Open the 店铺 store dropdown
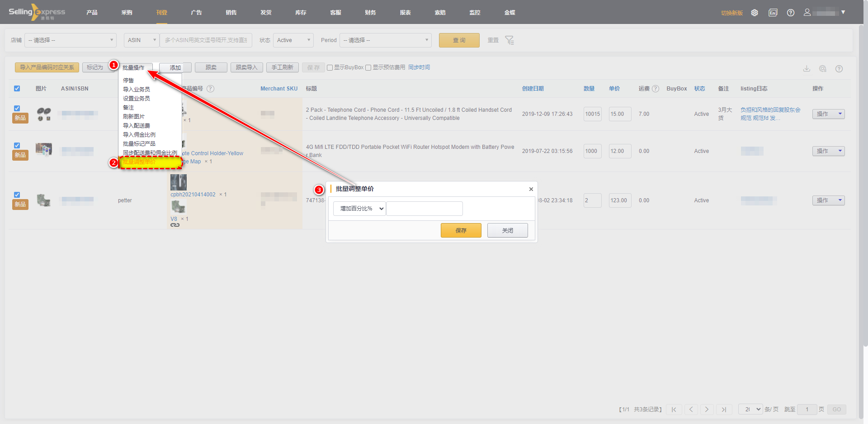 [x=71, y=40]
